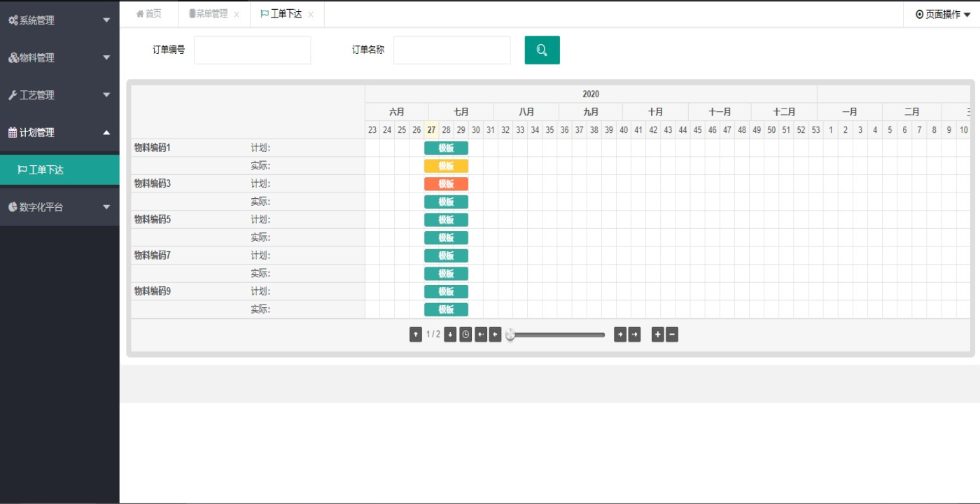The image size is (980, 504).
Task: Click the green search button
Action: (542, 50)
